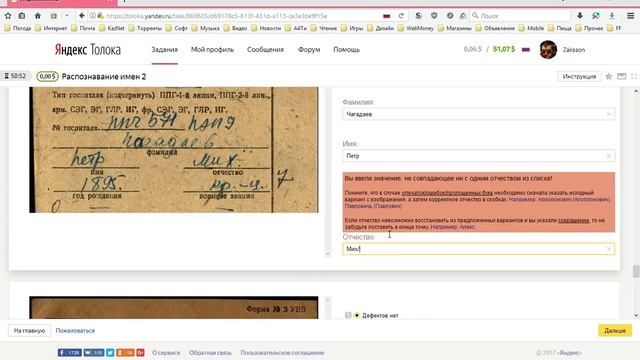Click the Яндекс Толока logo
640x360 pixels.
[88, 50]
